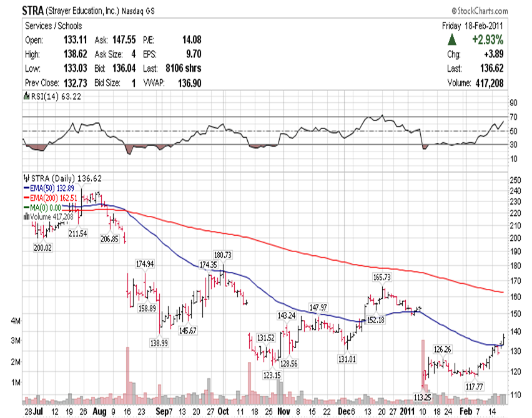Click the Low value 133.03

pyautogui.click(x=76, y=68)
